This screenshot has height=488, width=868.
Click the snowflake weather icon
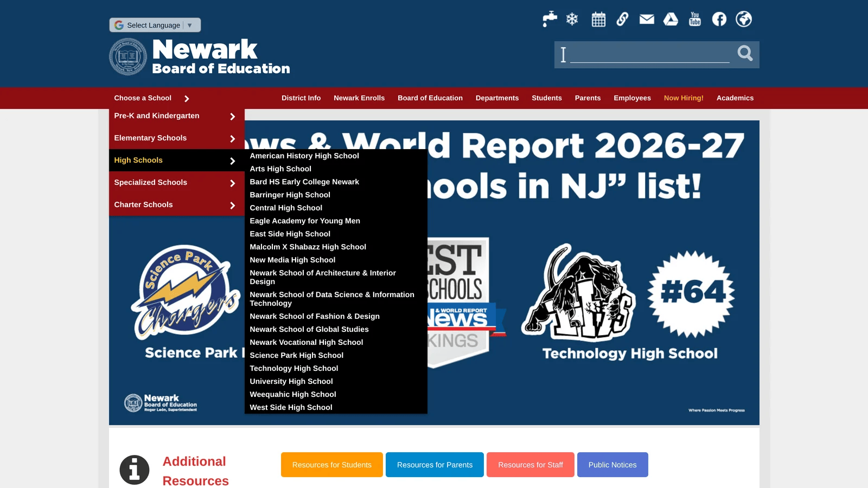point(572,20)
